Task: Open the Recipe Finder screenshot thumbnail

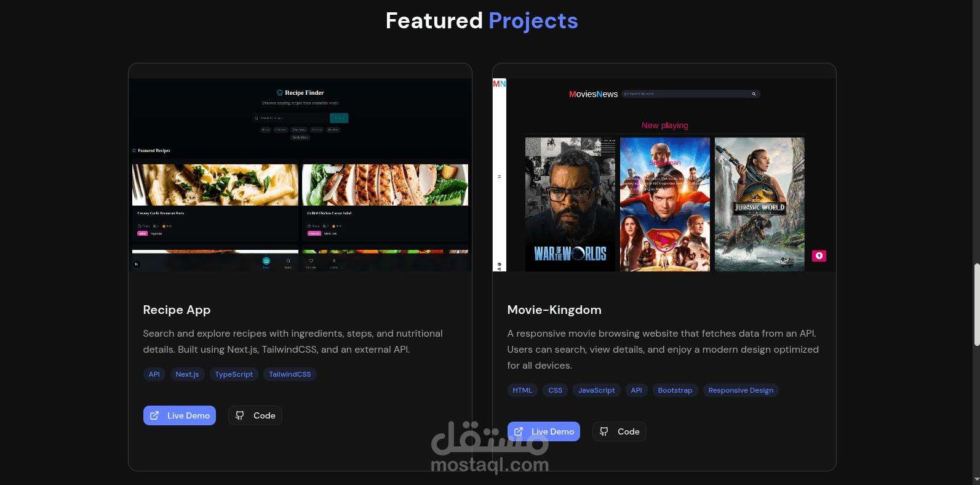Action: [300, 175]
